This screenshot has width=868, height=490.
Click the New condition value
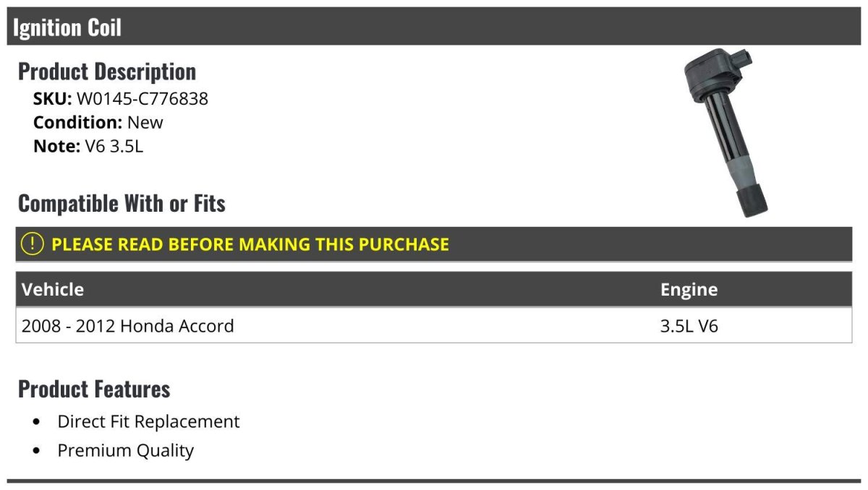click(x=145, y=122)
